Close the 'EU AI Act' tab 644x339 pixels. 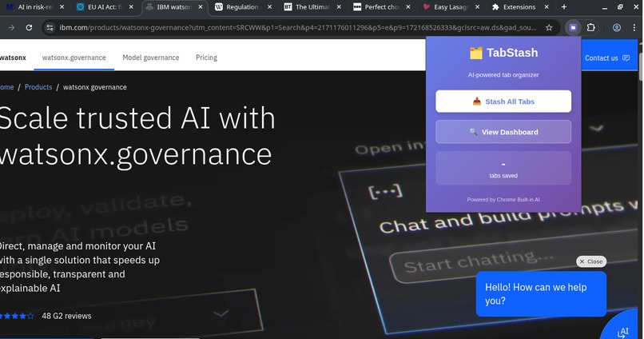pyautogui.click(x=131, y=7)
